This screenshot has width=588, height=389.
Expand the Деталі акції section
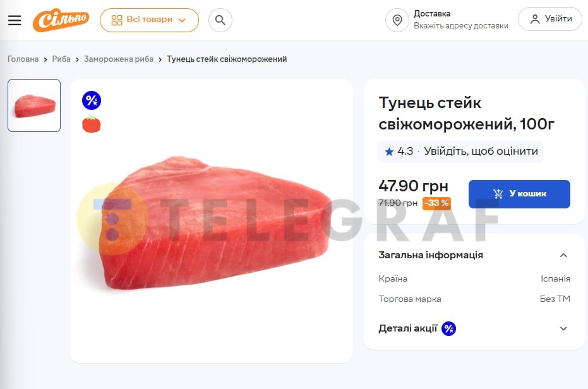point(563,328)
